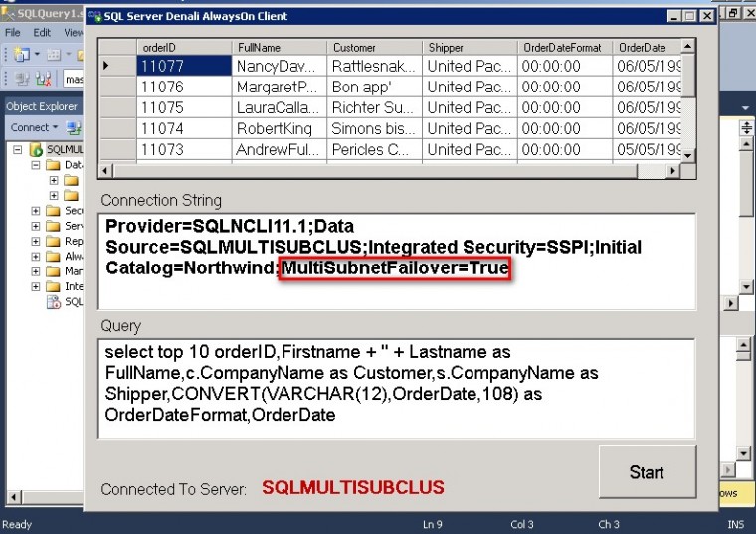Select the Databases folder icon
Image resolution: width=756 pixels, height=534 pixels.
coord(53,165)
